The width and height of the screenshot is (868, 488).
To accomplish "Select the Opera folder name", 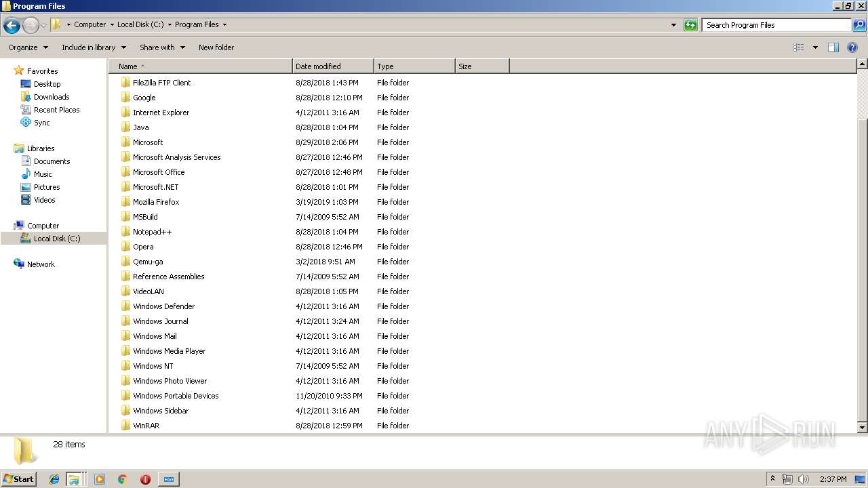I will (x=143, y=247).
